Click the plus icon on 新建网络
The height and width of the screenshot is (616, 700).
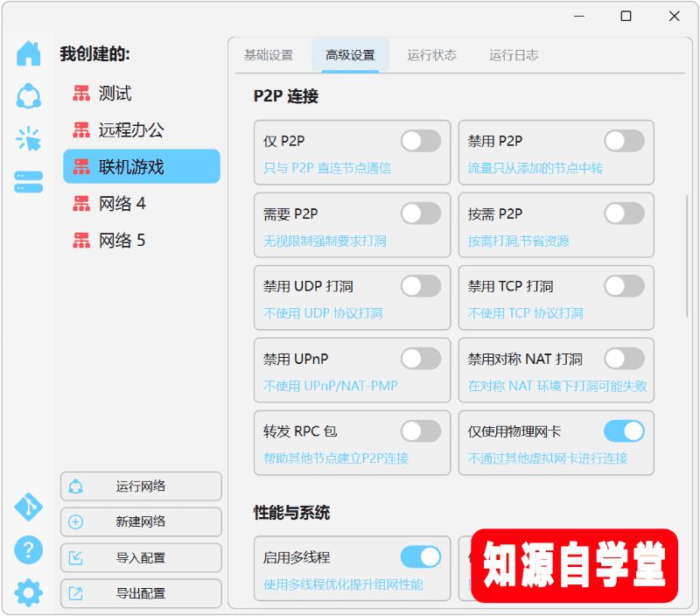(76, 521)
